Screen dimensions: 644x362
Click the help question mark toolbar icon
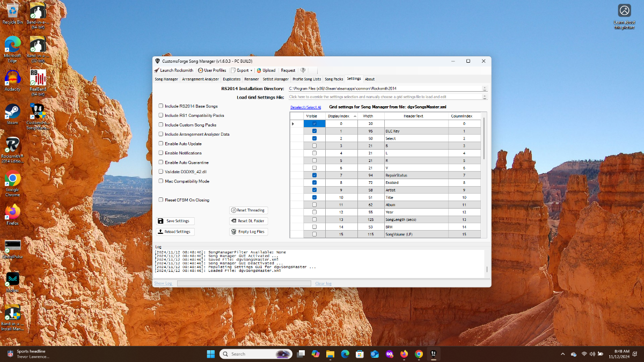tap(303, 70)
